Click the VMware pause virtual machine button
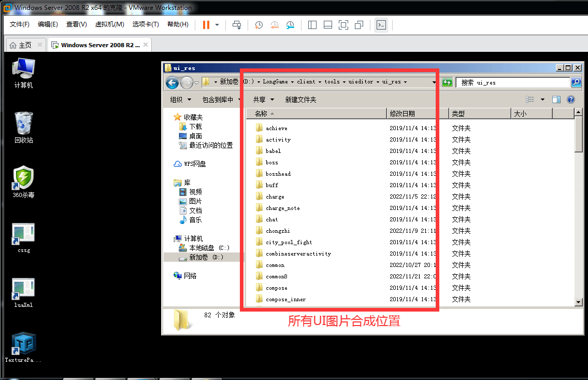 point(206,25)
